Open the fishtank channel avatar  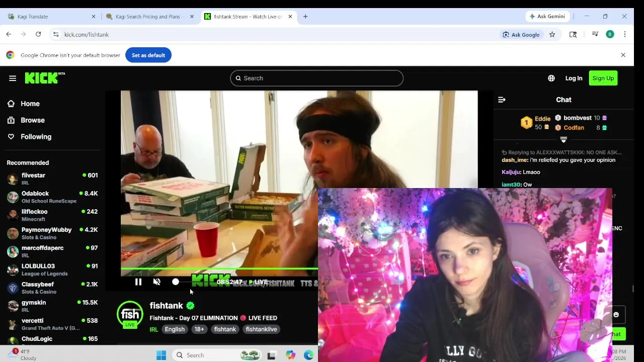pyautogui.click(x=130, y=314)
